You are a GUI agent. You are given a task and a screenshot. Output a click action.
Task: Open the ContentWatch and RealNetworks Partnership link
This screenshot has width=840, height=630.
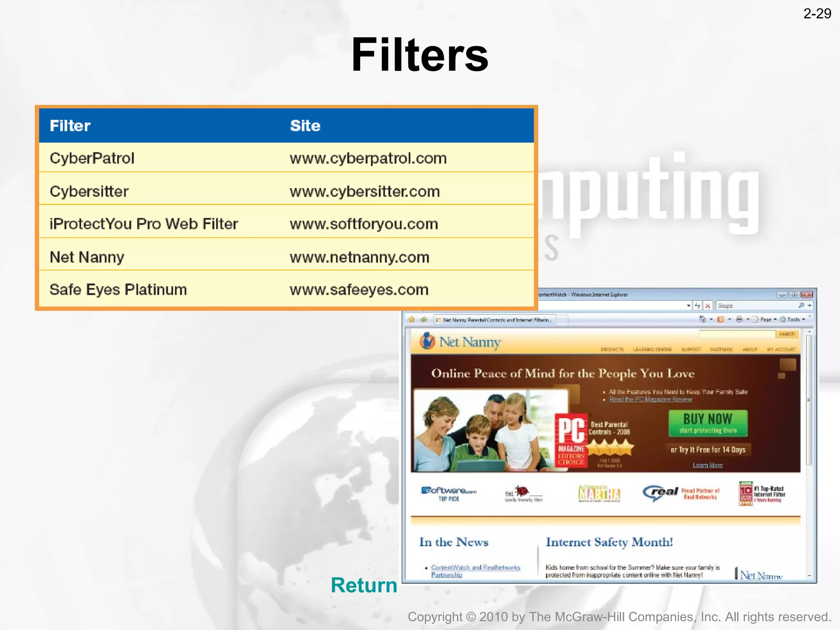(475, 571)
